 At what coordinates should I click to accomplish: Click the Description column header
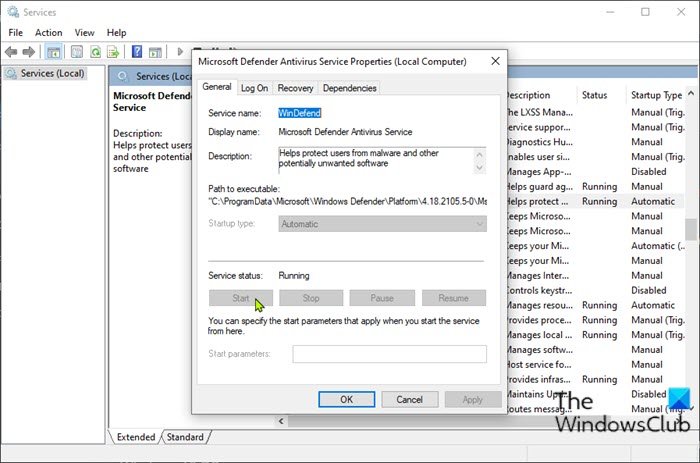point(529,95)
